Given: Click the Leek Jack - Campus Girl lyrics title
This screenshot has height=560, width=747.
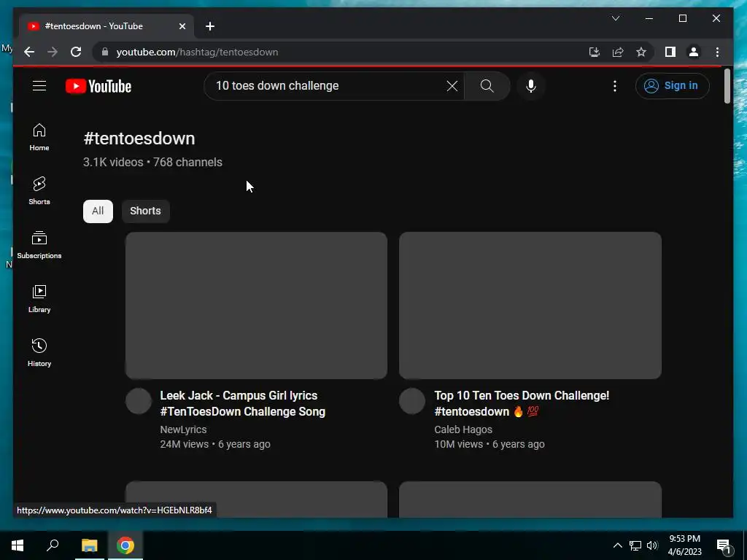Looking at the screenshot, I should (242, 403).
